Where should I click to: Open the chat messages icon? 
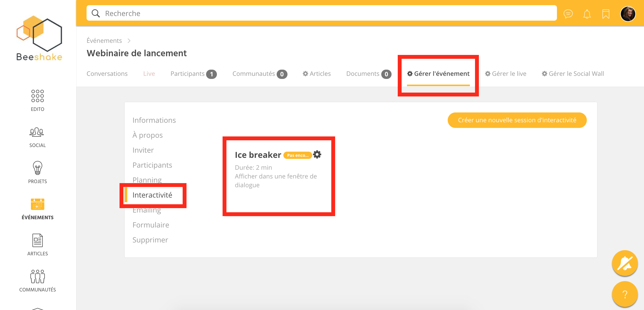click(x=568, y=14)
